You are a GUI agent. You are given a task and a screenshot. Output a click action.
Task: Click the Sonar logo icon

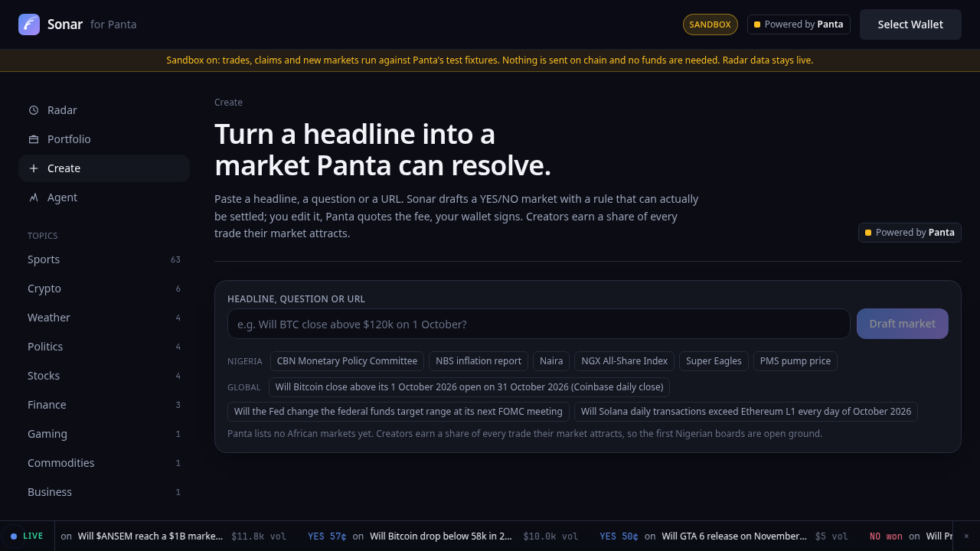[29, 24]
